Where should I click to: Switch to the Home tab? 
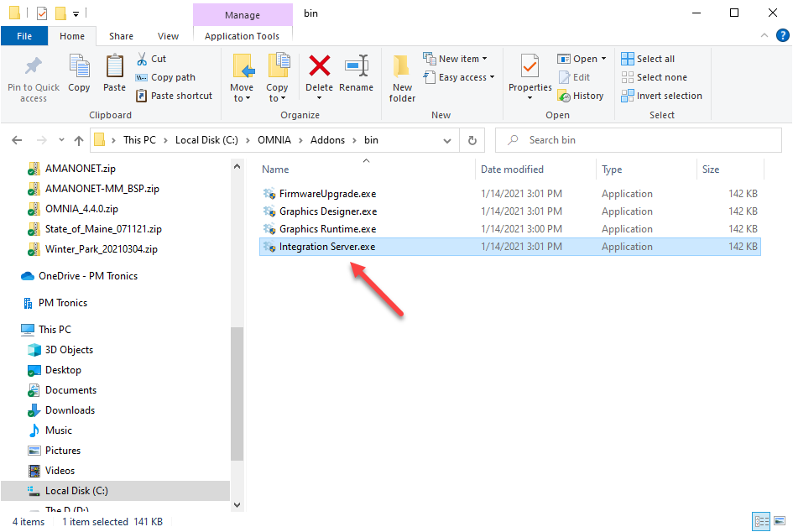coord(72,36)
